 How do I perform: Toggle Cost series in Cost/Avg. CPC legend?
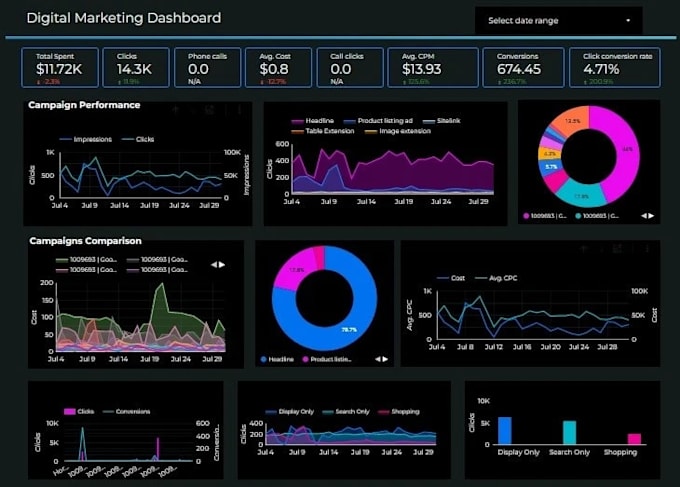tap(451, 278)
